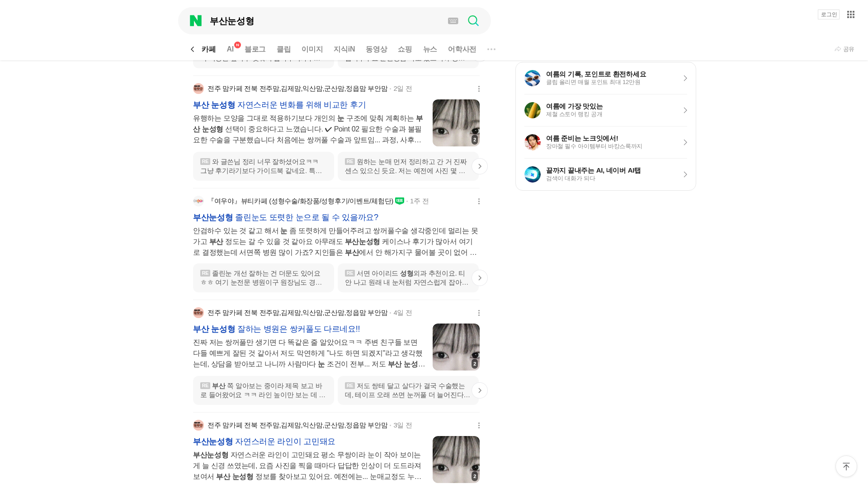868x488 pixels.
Task: Switch to the AI tab
Action: (231, 49)
